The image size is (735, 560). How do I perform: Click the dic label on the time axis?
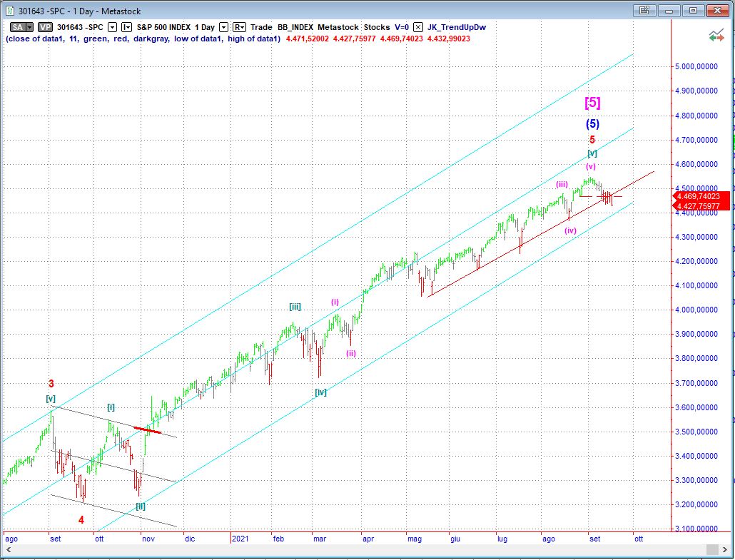click(x=190, y=539)
